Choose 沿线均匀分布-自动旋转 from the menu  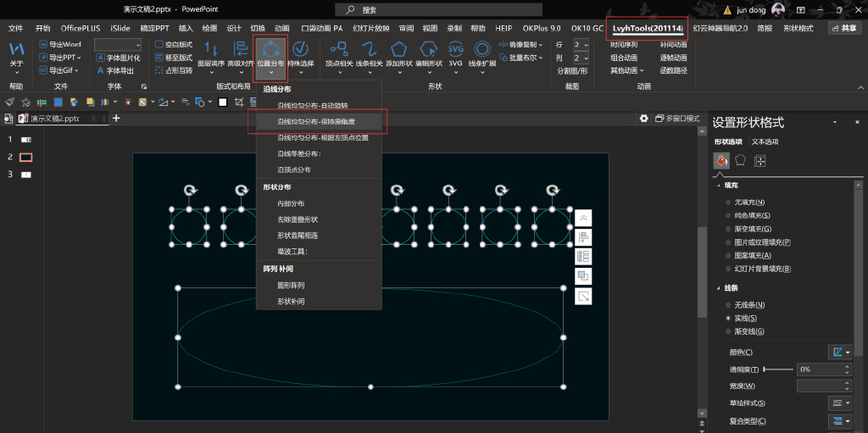320,105
